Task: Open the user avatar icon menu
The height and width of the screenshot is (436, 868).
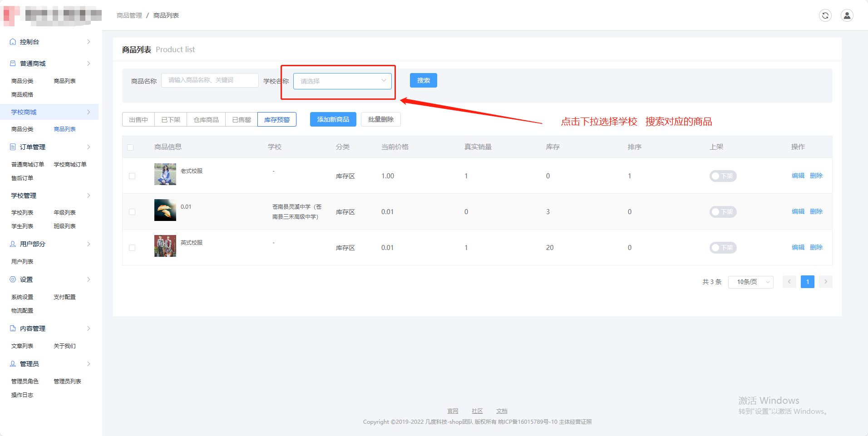Action: pyautogui.click(x=847, y=15)
